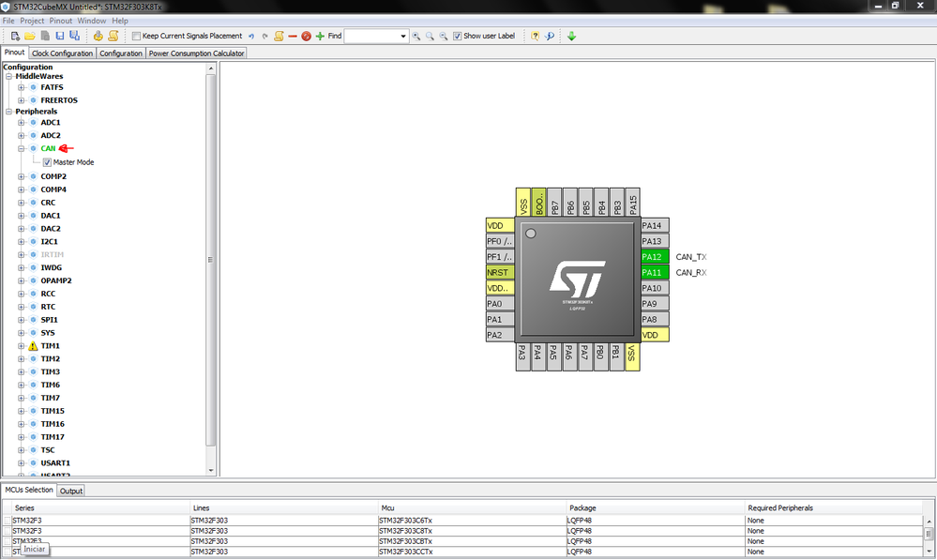
Task: Click the Save As double-floppy icon
Action: 75,36
